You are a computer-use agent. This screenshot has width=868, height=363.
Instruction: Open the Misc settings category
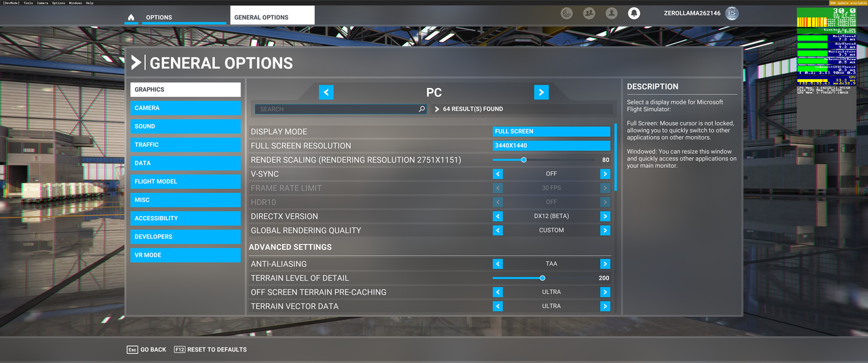(x=185, y=200)
